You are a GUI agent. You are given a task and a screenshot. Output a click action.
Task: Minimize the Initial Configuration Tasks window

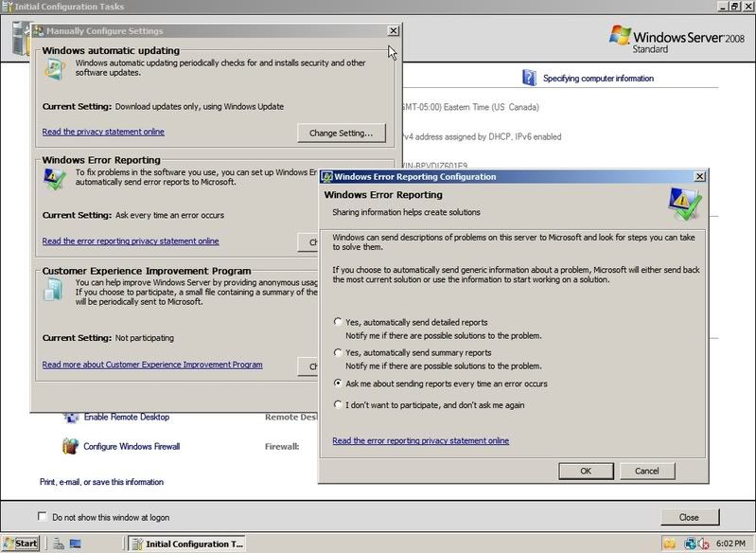tap(723, 7)
